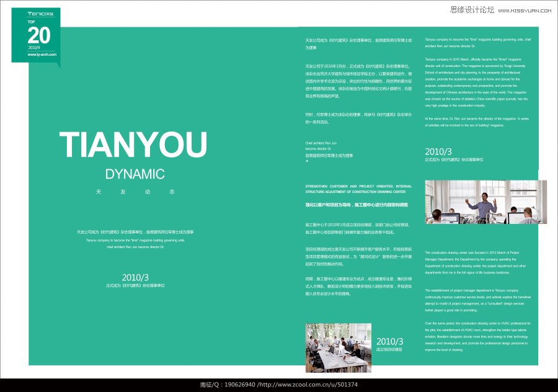Click the Chief architect Ren Jun caption
Image resolution: width=558 pixels, height=392 pixels.
(x=321, y=146)
